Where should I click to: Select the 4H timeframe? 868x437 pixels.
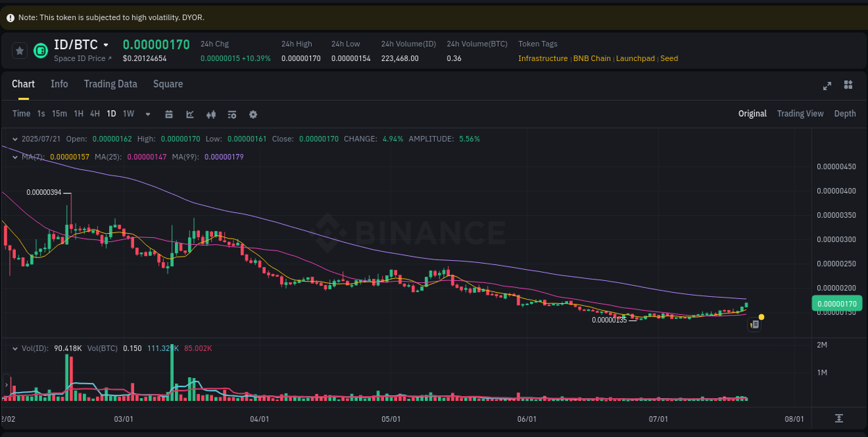[94, 113]
